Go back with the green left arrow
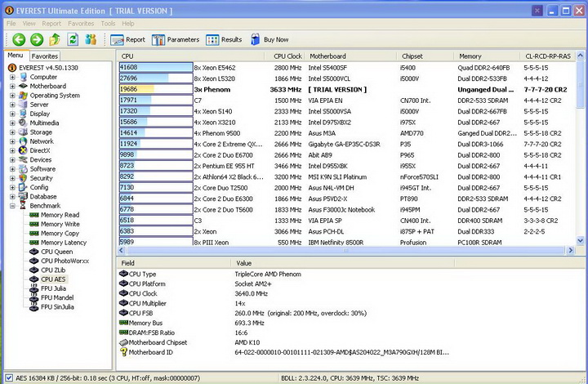588x384 pixels. (19, 39)
